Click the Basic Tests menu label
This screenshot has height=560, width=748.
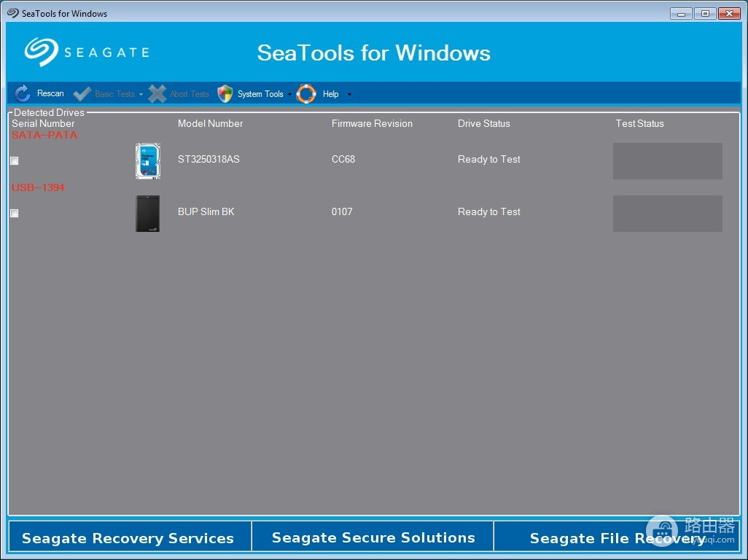tap(115, 94)
